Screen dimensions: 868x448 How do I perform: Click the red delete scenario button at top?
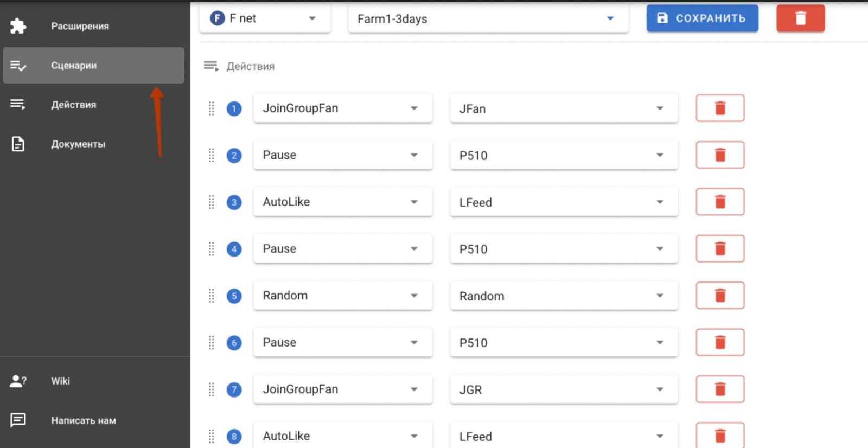click(800, 18)
